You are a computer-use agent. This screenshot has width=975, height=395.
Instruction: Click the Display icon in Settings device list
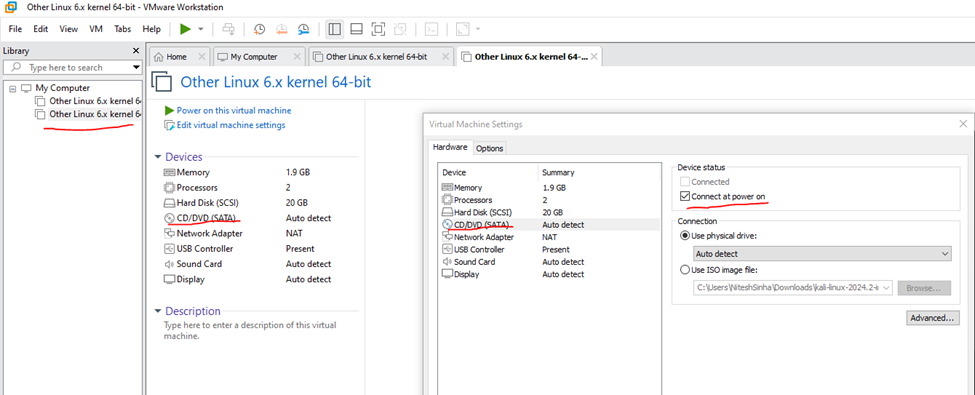tap(447, 274)
